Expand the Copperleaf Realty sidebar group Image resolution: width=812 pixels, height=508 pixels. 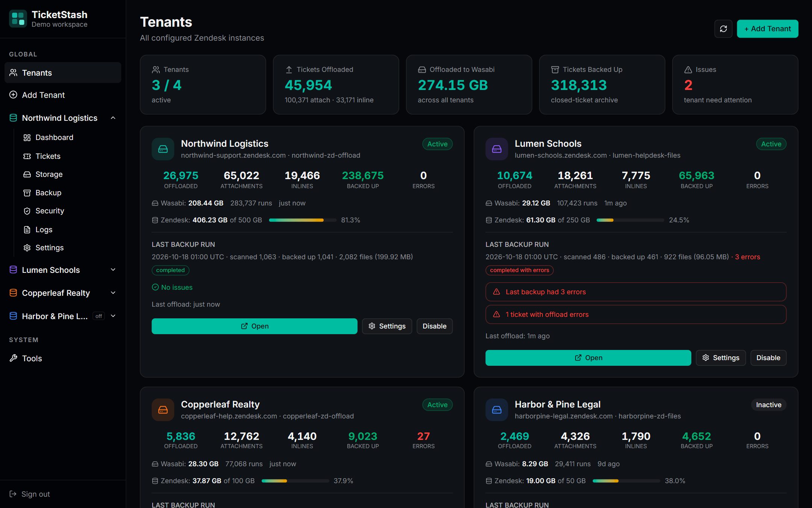113,293
